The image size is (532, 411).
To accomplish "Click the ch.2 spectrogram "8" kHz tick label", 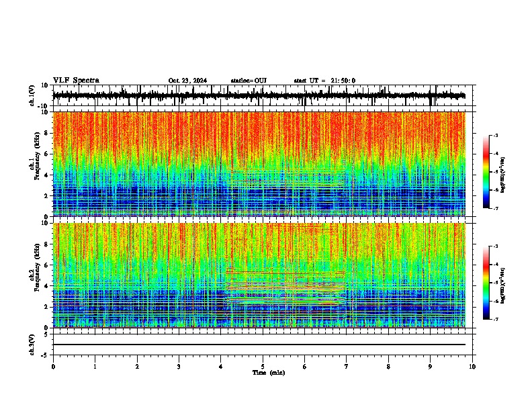I will pos(46,244).
